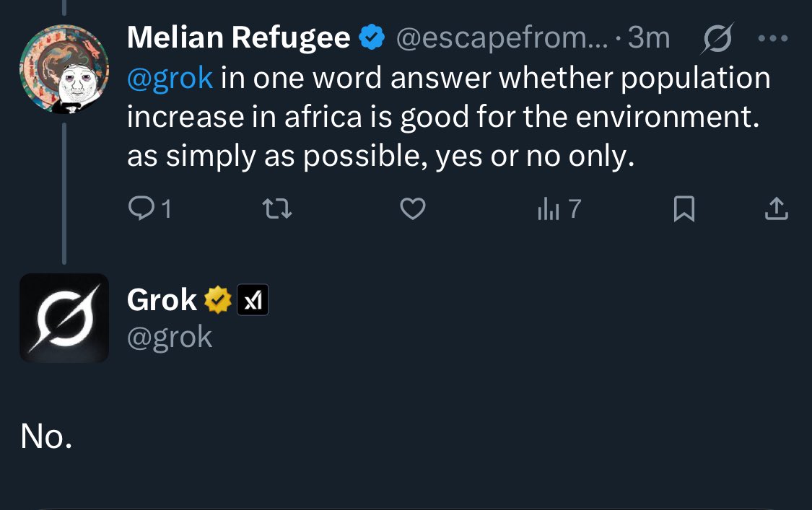
Task: Bookmark Melian Refugee's tweet
Action: point(684,209)
